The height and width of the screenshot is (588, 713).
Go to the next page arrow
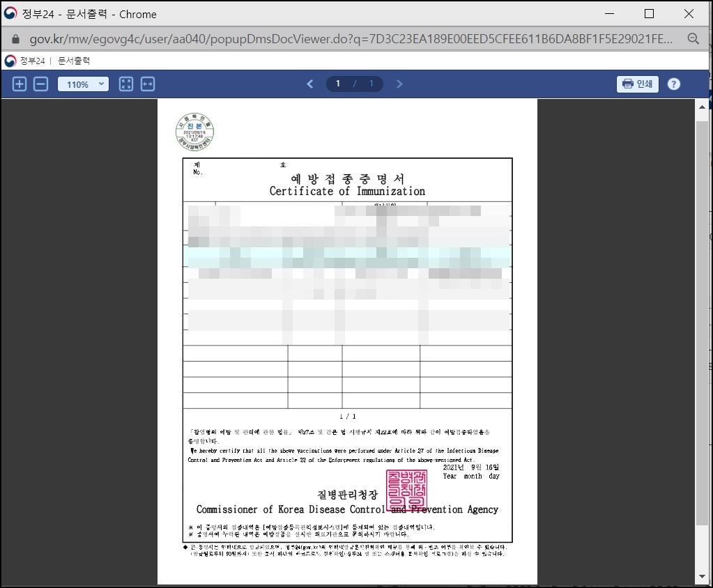[x=399, y=84]
